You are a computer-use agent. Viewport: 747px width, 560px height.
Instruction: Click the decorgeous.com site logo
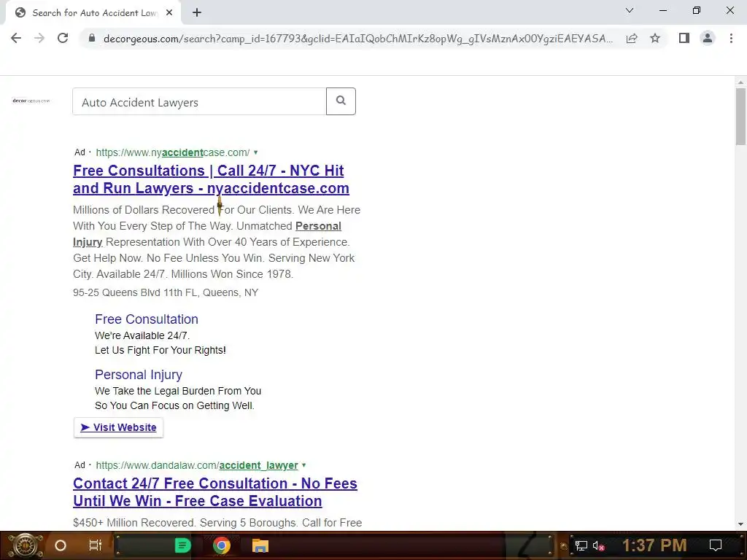[x=31, y=101]
